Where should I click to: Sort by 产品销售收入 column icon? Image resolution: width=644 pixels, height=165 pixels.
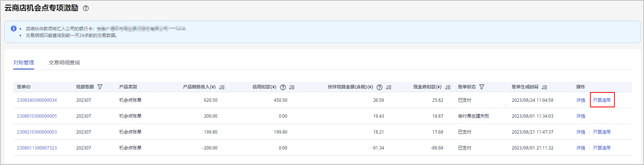(222, 87)
